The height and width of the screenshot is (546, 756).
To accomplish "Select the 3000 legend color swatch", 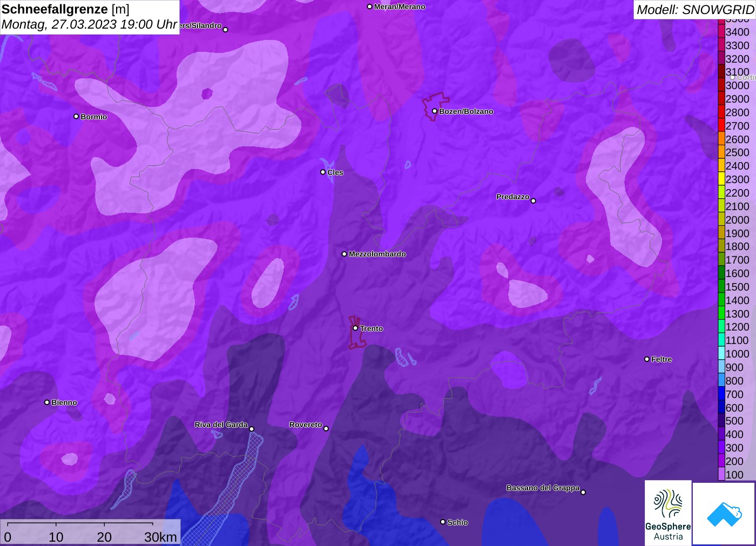I will coord(721,85).
